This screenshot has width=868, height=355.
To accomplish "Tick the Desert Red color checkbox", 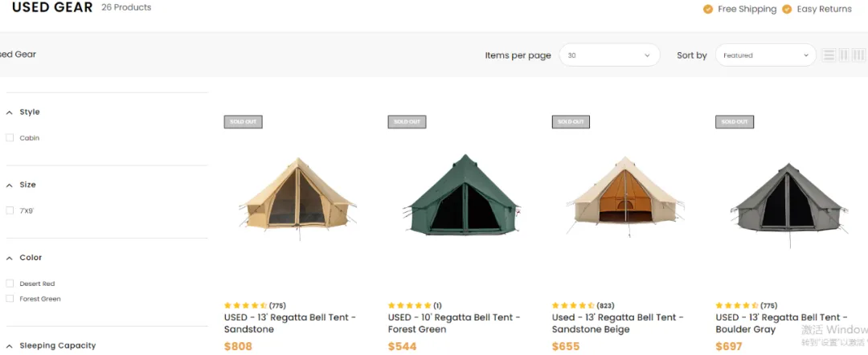I will coord(10,284).
